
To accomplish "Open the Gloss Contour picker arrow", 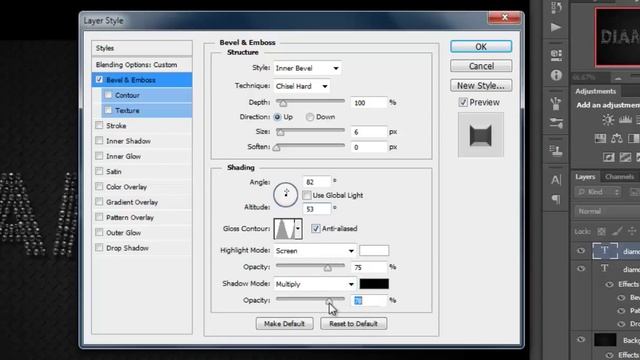I will click(x=298, y=229).
